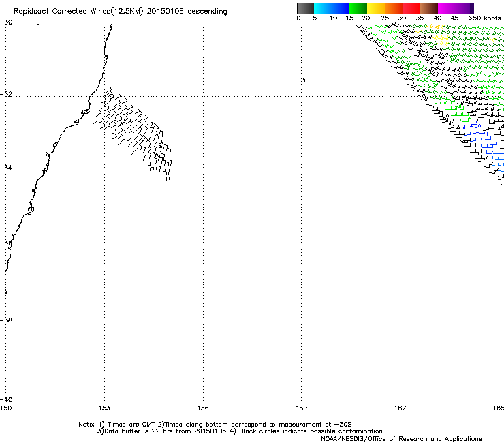Click the '>50 knots' legend label
This screenshot has height=443, width=504.
tap(484, 18)
